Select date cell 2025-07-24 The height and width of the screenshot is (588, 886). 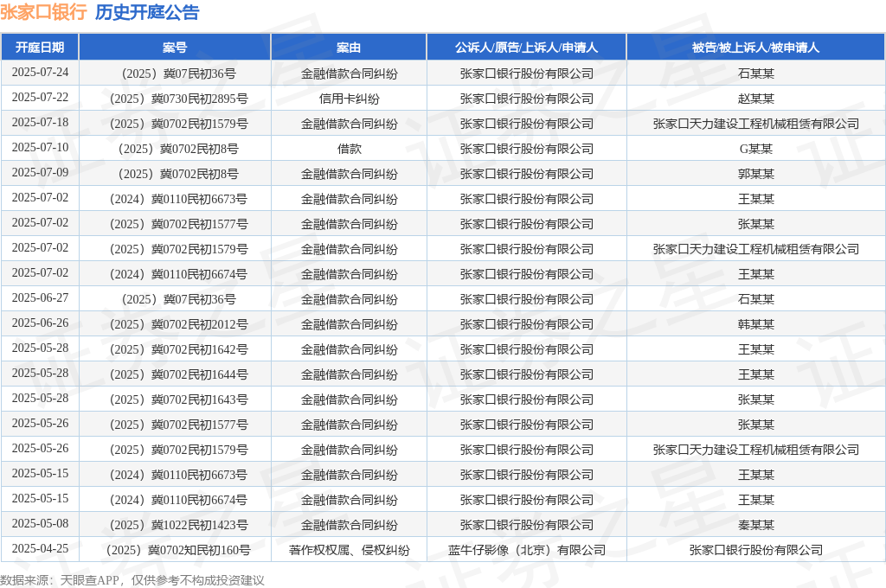(40, 73)
